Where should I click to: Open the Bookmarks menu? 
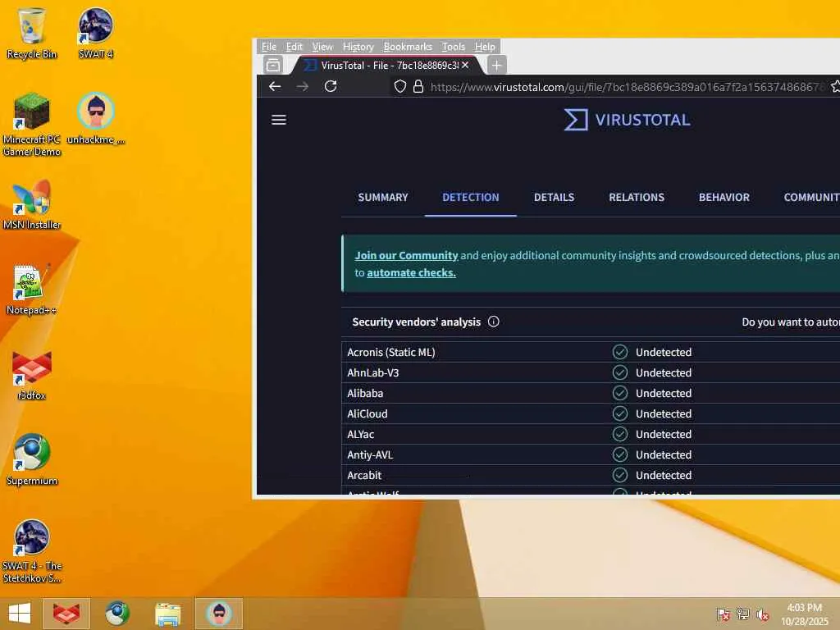(x=408, y=47)
